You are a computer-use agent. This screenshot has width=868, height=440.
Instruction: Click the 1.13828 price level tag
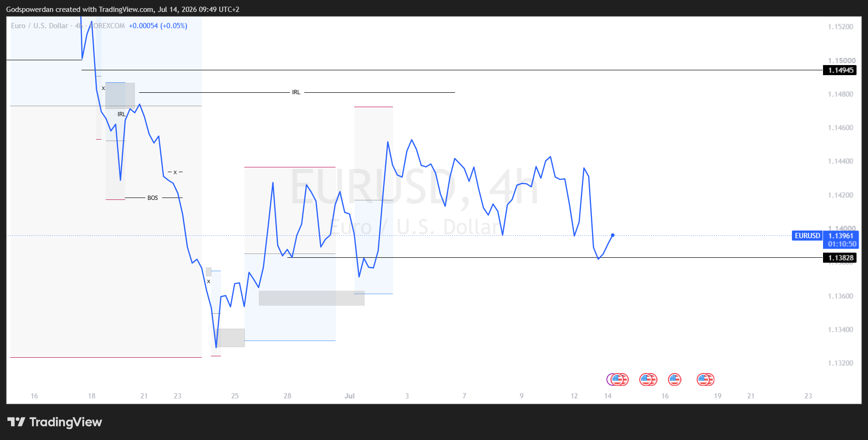tap(840, 258)
